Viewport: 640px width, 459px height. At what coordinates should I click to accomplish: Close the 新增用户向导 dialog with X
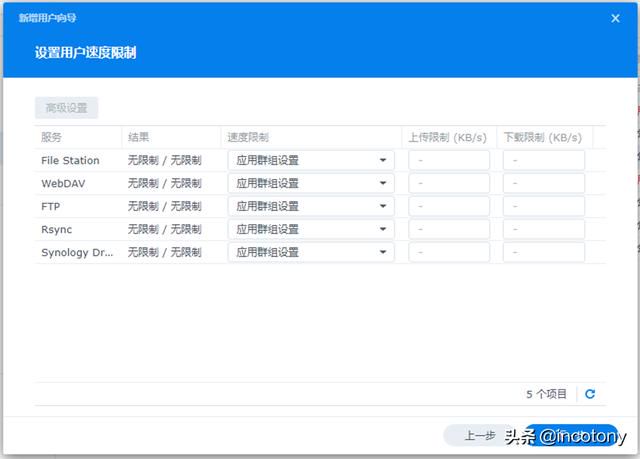[616, 18]
